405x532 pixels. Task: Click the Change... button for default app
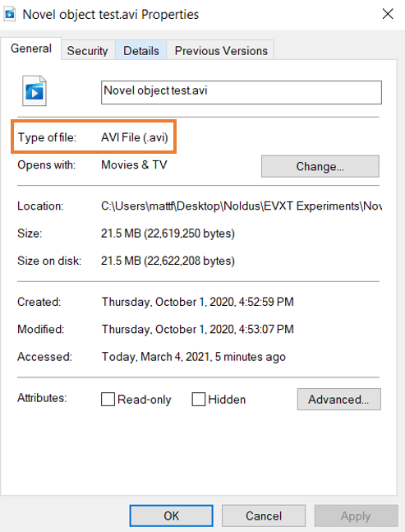[320, 166]
